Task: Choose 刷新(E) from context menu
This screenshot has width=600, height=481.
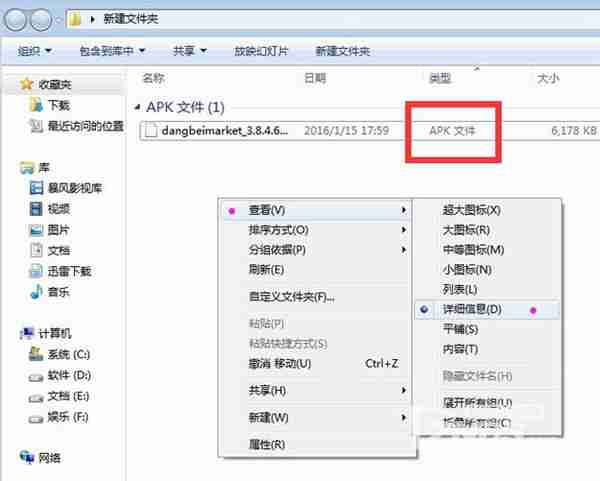Action: pyautogui.click(x=316, y=270)
